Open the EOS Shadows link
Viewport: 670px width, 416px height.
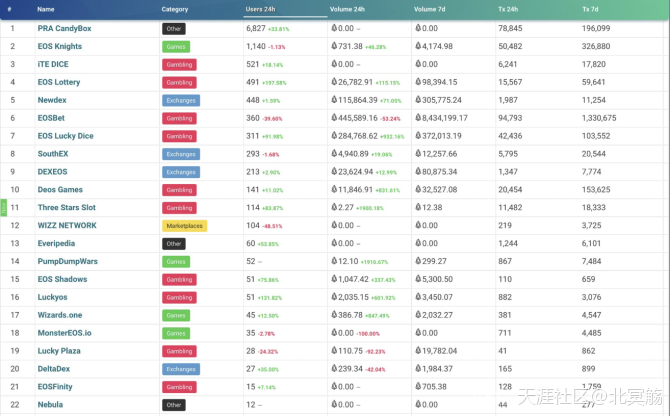point(62,279)
